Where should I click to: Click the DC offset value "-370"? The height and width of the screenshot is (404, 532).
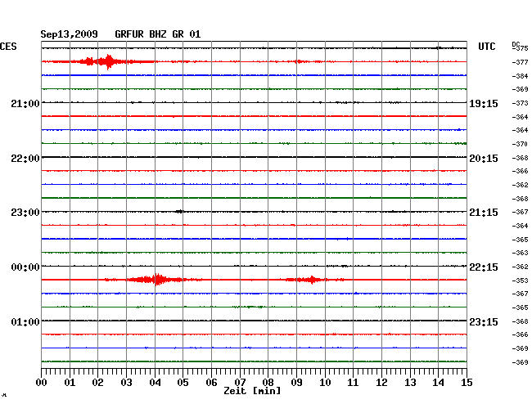(x=520, y=144)
